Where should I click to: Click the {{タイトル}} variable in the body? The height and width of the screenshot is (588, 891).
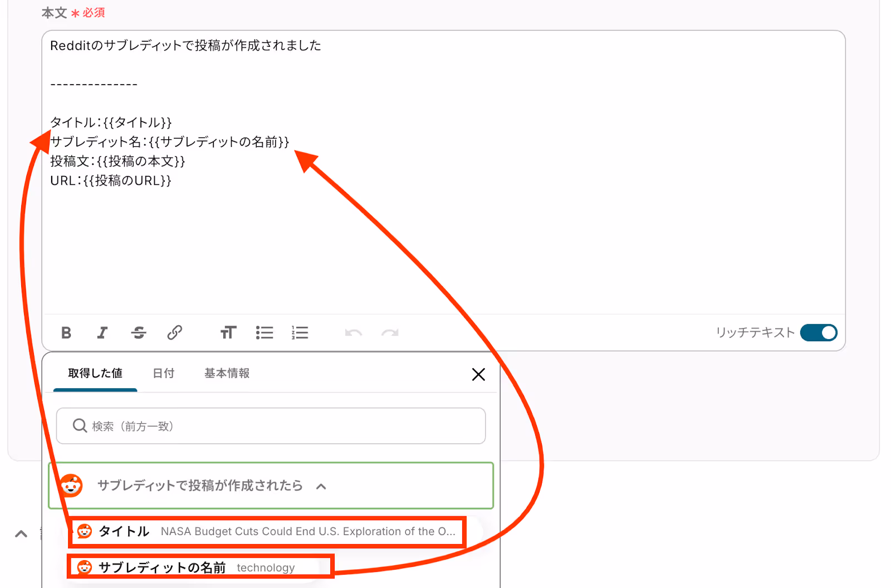click(x=138, y=122)
